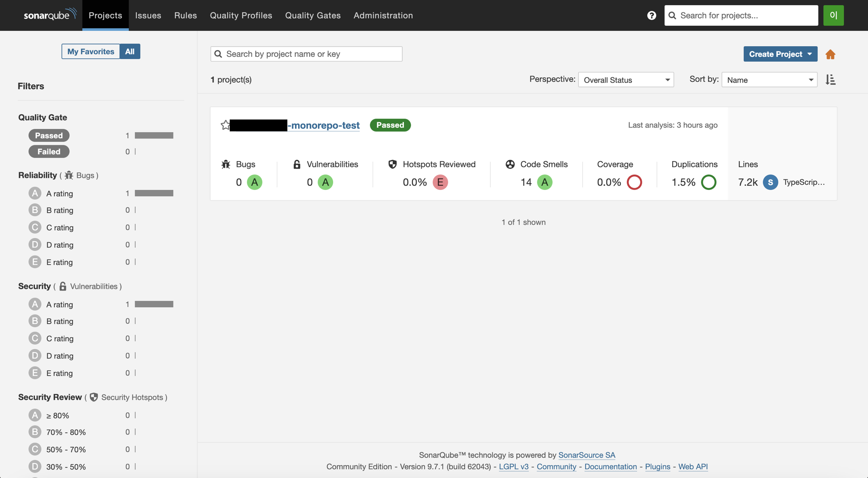
Task: Select the Overall Status perspective dropdown
Action: click(x=626, y=80)
